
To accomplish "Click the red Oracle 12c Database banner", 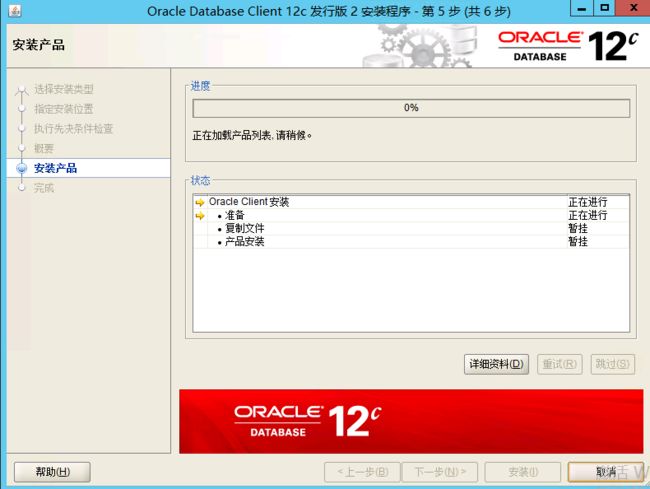I will coord(411,421).
